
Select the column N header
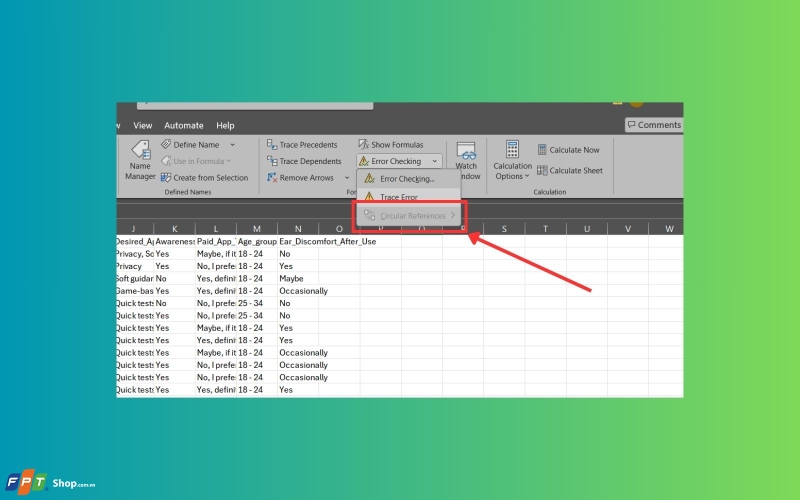tap(298, 229)
